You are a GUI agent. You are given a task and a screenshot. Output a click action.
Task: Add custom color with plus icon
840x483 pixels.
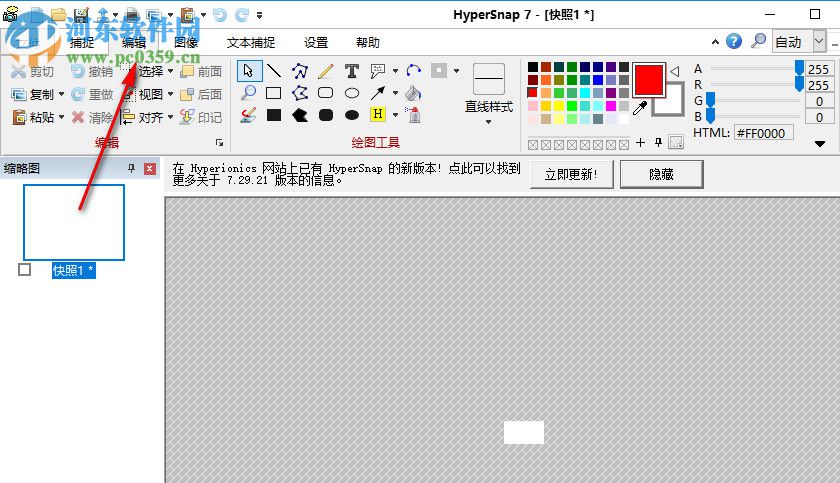tap(640, 142)
